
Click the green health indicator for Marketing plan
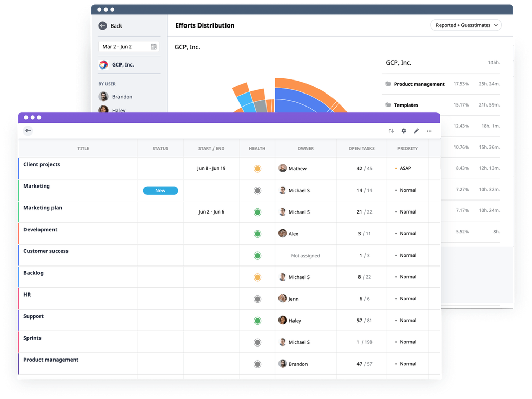(258, 212)
